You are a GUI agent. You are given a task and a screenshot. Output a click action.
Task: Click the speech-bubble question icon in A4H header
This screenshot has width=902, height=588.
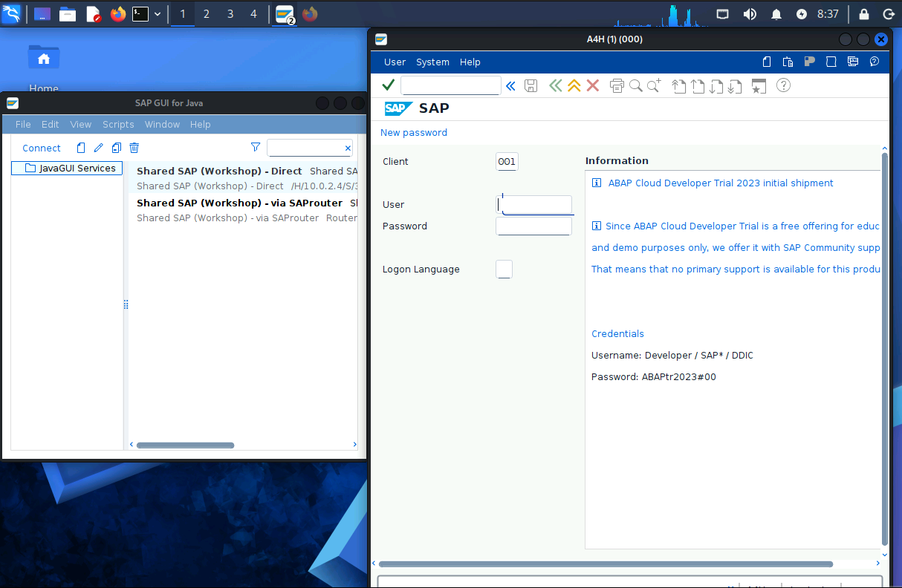[x=875, y=62]
